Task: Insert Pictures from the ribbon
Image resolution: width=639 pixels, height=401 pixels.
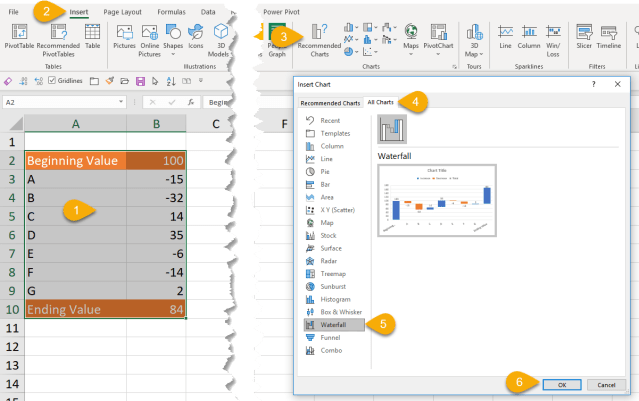Action: pos(124,36)
